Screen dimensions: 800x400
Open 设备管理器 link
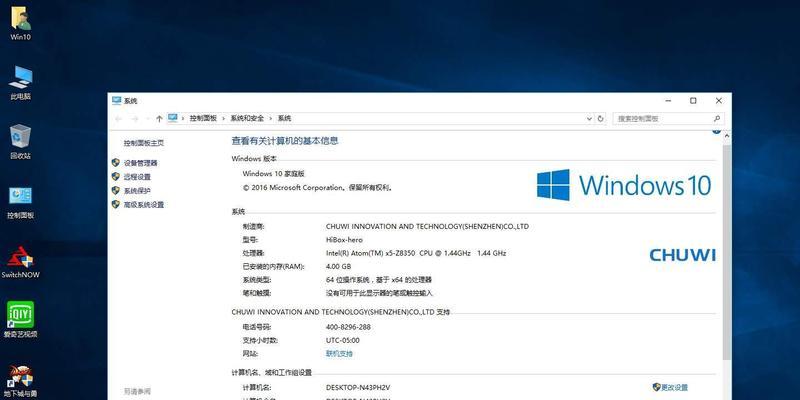(x=141, y=163)
